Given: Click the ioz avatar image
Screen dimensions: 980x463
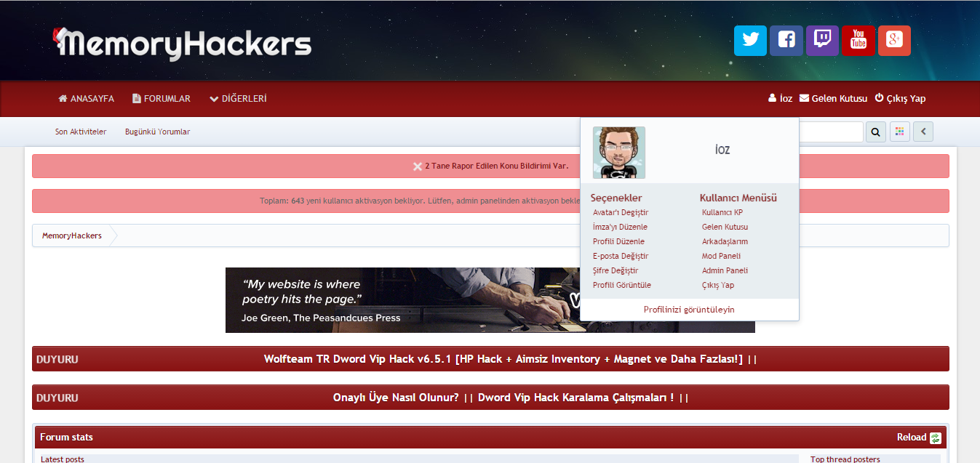Looking at the screenshot, I should [x=619, y=153].
